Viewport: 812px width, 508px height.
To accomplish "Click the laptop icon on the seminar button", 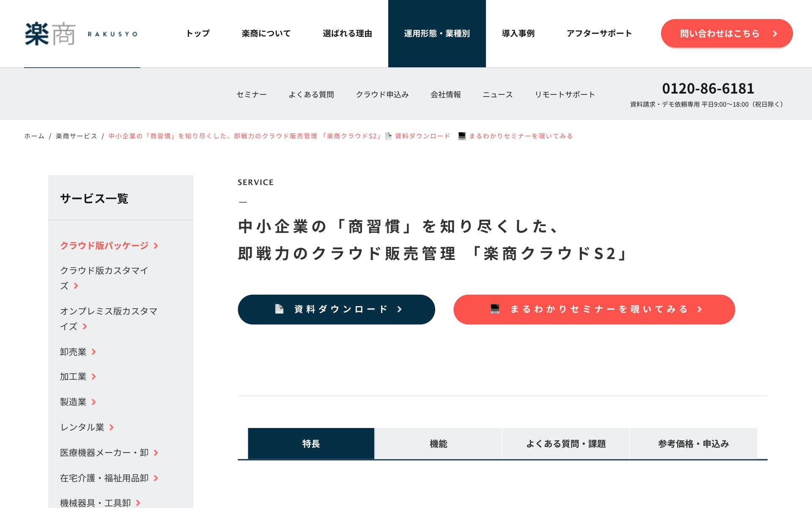I will pyautogui.click(x=495, y=309).
